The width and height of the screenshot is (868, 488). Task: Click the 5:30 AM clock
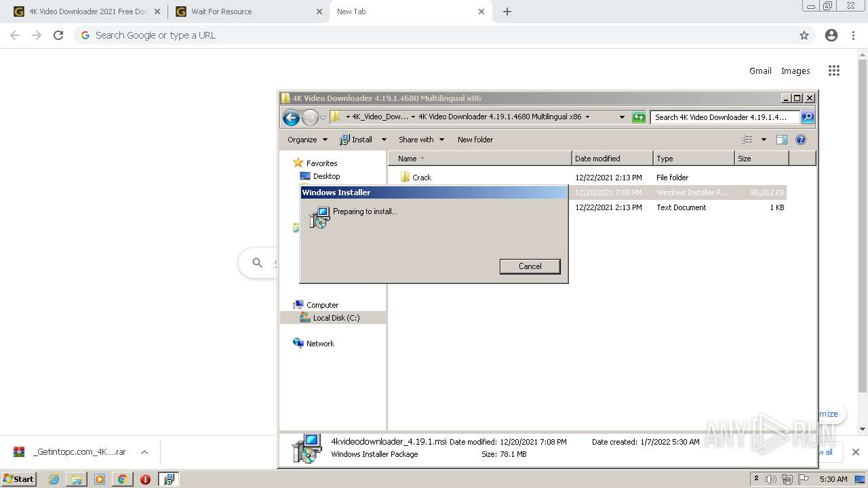click(833, 479)
